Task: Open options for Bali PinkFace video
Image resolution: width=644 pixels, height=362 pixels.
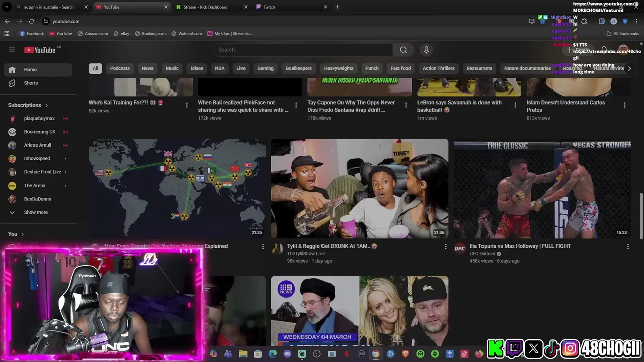Action: [296, 105]
